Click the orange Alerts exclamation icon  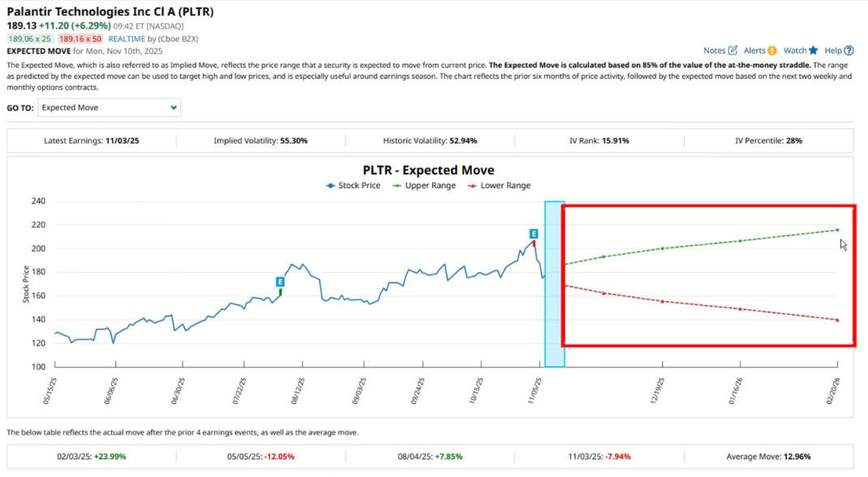tap(772, 49)
